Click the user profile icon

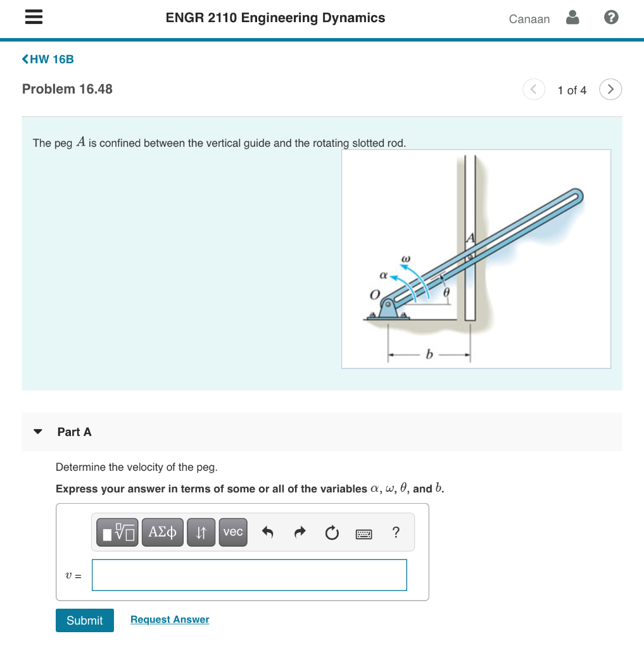click(572, 17)
